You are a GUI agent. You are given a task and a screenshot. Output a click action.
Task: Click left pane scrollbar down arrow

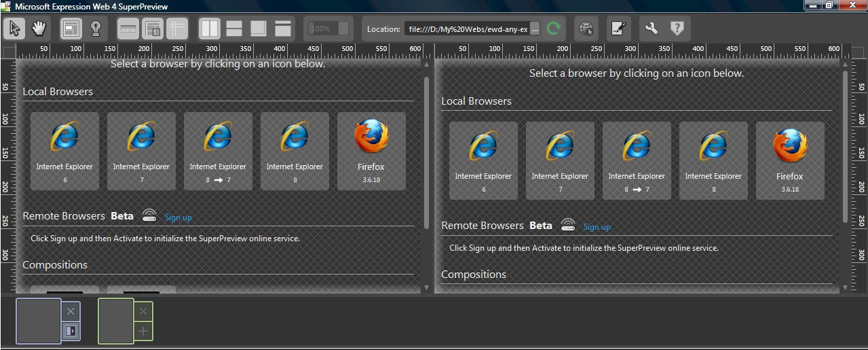coord(426,288)
